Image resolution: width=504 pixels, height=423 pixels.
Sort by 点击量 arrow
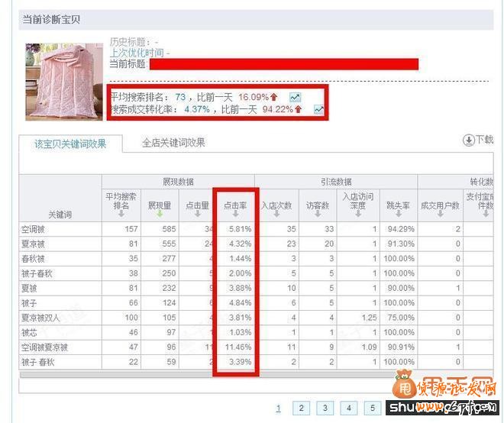[198, 214]
